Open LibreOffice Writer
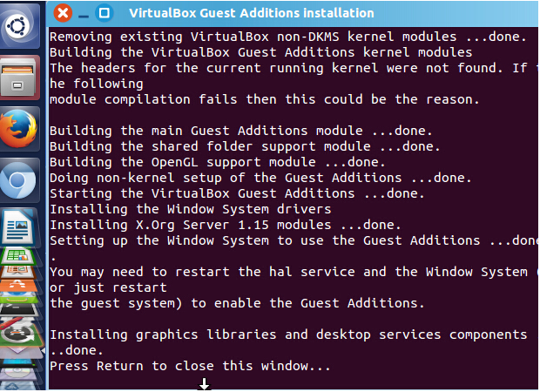Viewport: 540px width, 392px height. pyautogui.click(x=18, y=226)
